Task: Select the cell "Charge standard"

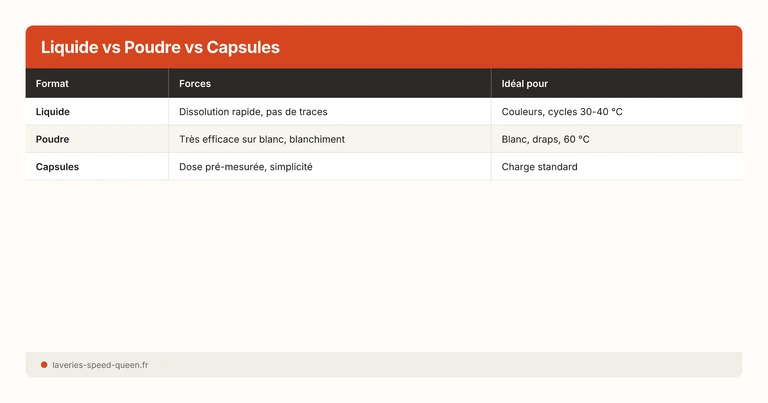Action: coord(539,167)
